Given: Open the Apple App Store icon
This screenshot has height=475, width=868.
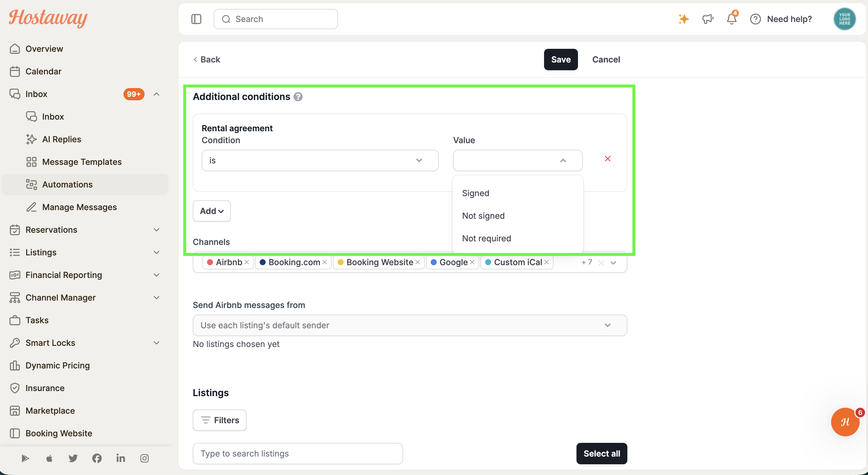Looking at the screenshot, I should [49, 458].
